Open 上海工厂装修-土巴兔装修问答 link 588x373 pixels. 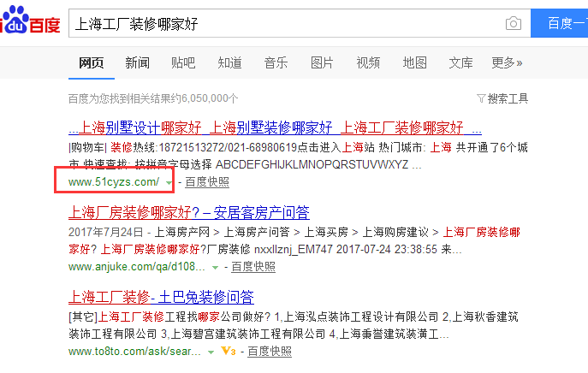tap(161, 297)
